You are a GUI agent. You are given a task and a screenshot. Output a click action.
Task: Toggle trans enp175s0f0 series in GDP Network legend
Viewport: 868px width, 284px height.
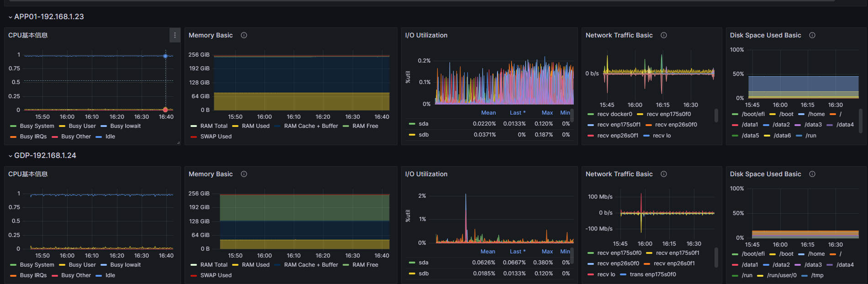[x=653, y=274]
